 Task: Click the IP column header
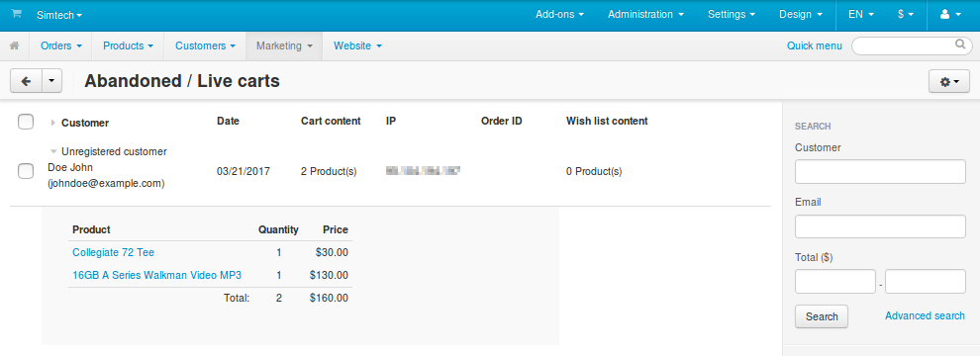pyautogui.click(x=391, y=122)
